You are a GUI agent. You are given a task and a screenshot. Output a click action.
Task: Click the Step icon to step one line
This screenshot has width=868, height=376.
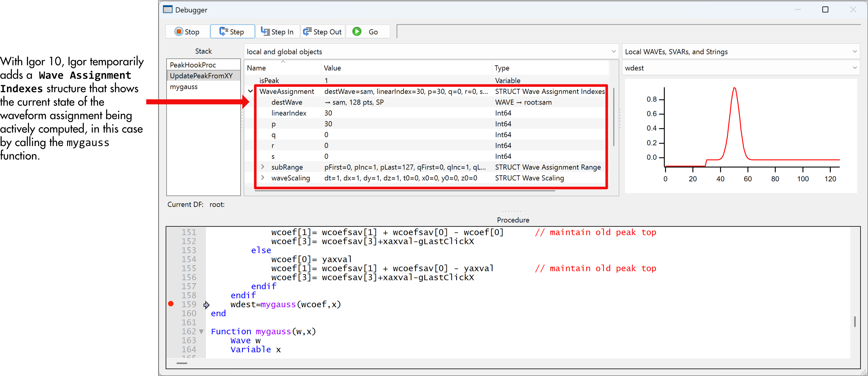(223, 31)
